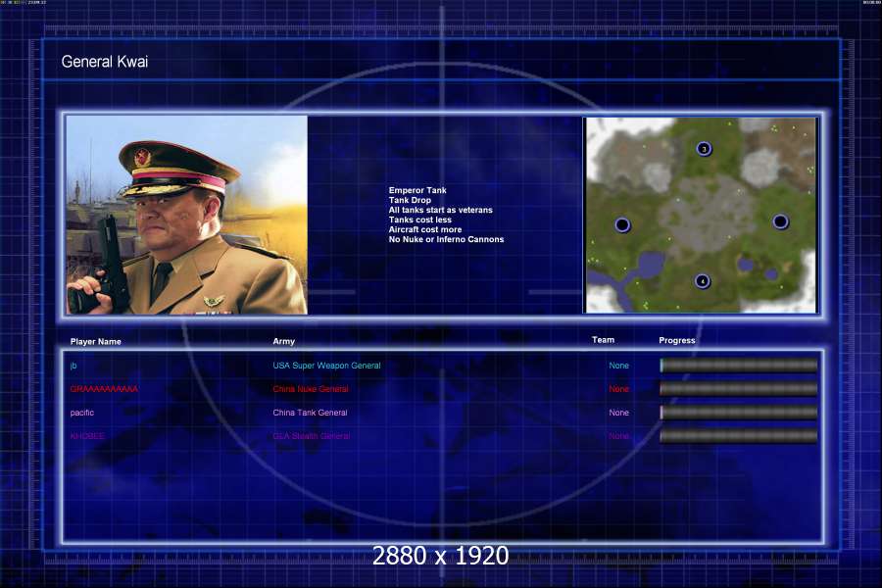
Task: Click start position marker 3 on the map
Action: 704,149
